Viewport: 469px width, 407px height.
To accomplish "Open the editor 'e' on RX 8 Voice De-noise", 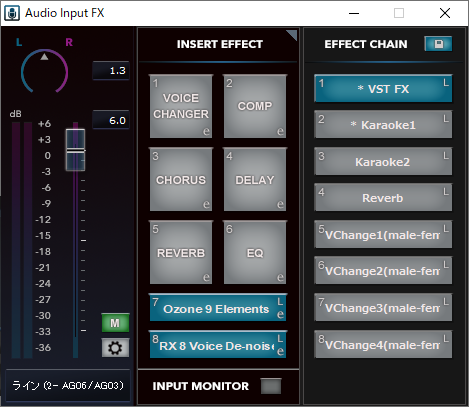I will pyautogui.click(x=280, y=351).
